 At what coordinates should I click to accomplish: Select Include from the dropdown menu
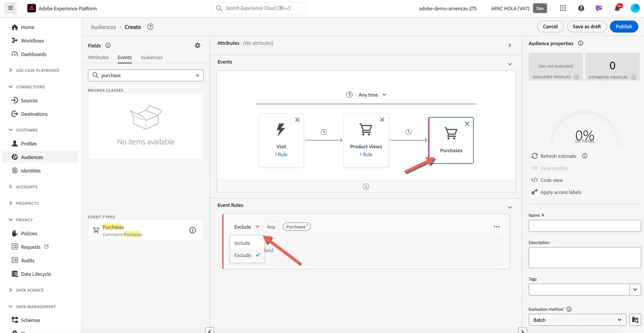coord(247,243)
